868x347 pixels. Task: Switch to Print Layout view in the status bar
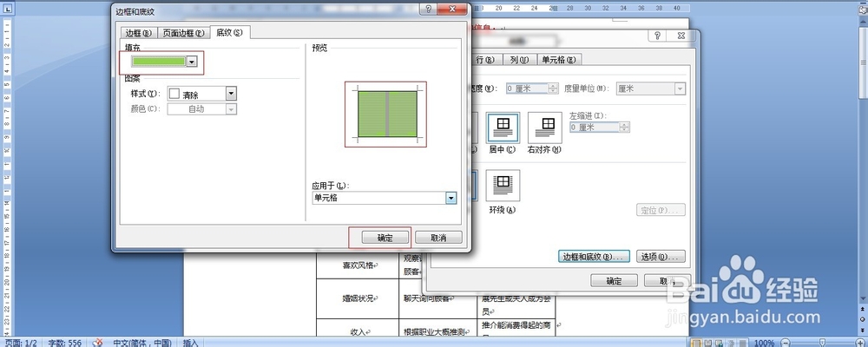[695, 344]
